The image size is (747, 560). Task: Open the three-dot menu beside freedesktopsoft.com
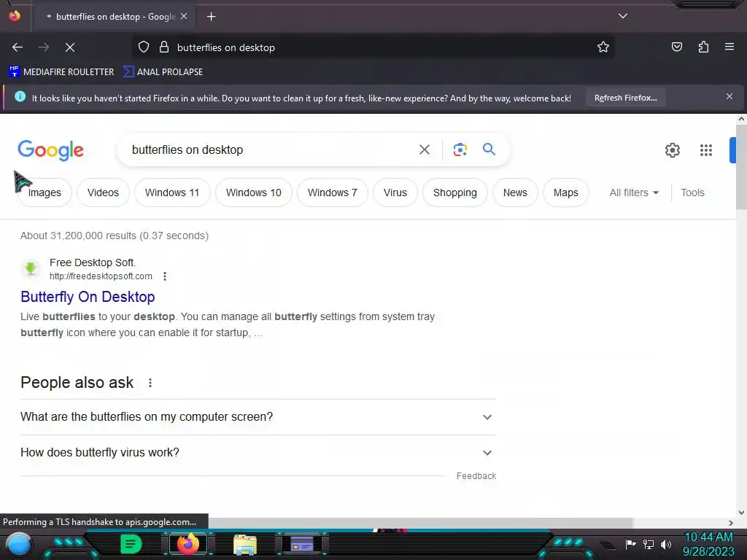tap(165, 276)
